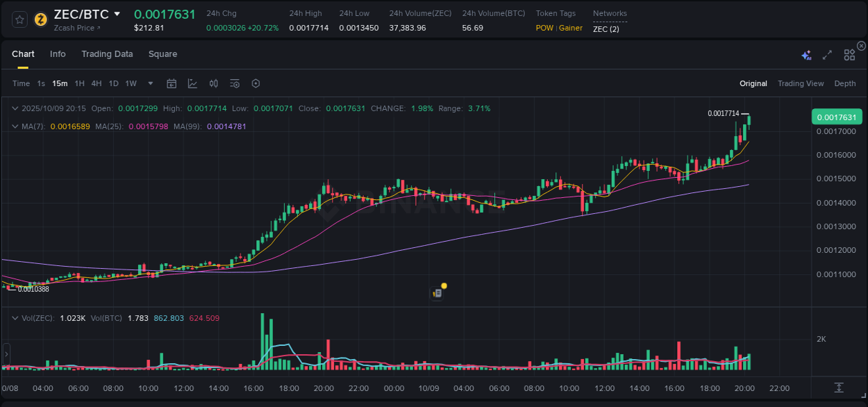Open the chart settings hexagon icon
The height and width of the screenshot is (407, 868).
pyautogui.click(x=256, y=83)
